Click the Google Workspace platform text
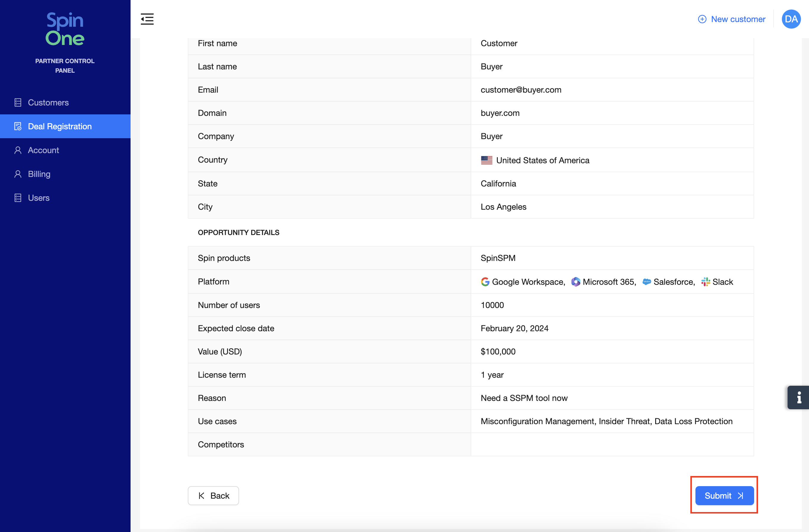The height and width of the screenshot is (532, 809). [528, 281]
